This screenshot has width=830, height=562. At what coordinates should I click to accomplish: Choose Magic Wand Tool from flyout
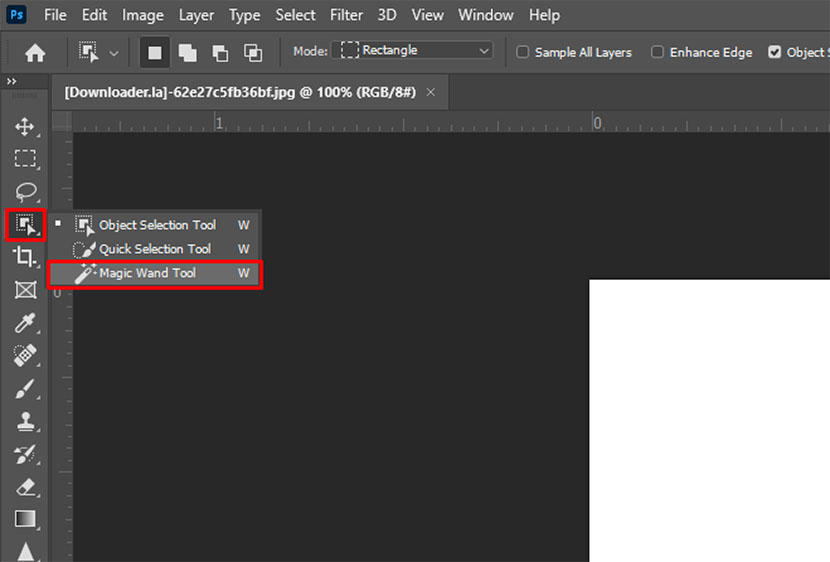click(x=155, y=273)
